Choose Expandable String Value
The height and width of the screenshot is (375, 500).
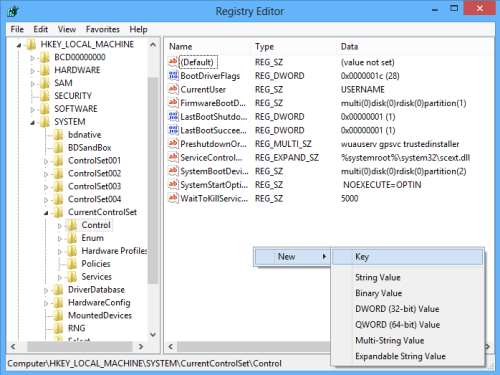tap(407, 356)
